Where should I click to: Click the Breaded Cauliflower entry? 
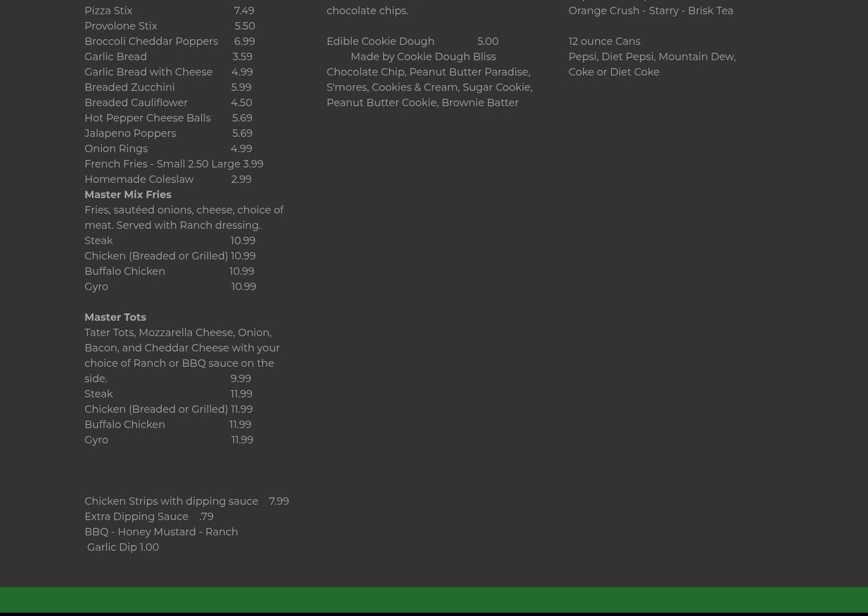pos(136,103)
